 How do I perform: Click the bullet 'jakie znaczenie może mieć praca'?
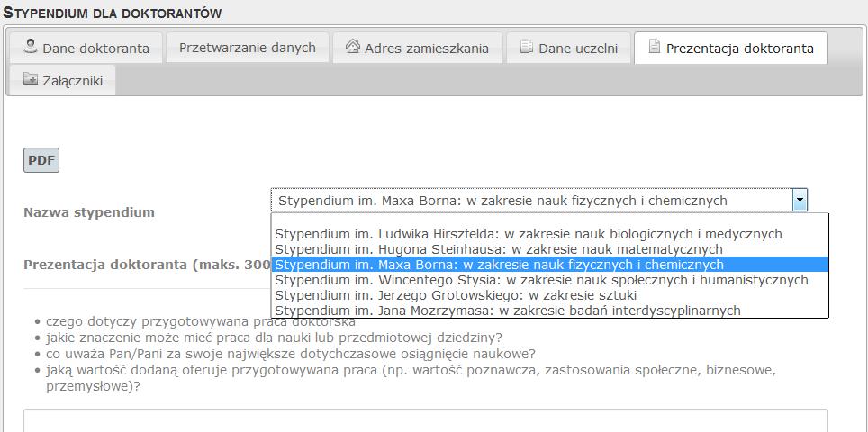pyautogui.click(x=274, y=337)
